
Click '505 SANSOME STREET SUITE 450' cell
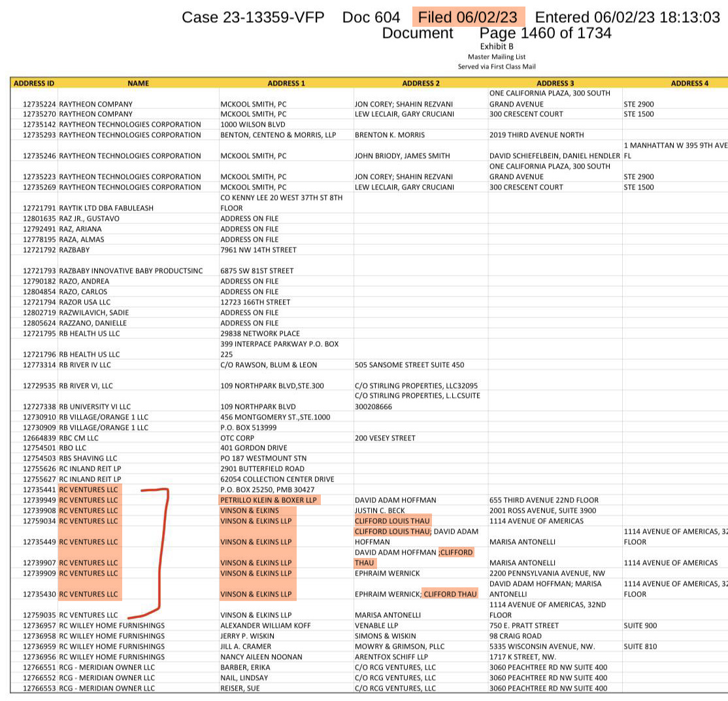point(410,365)
